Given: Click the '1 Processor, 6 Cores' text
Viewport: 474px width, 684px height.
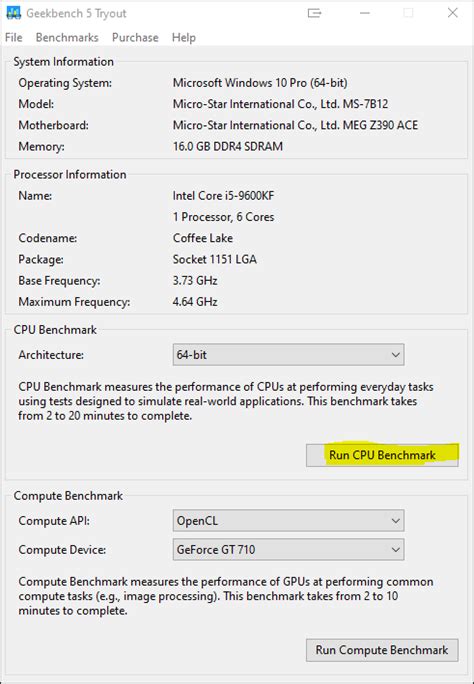Looking at the screenshot, I should tap(223, 217).
